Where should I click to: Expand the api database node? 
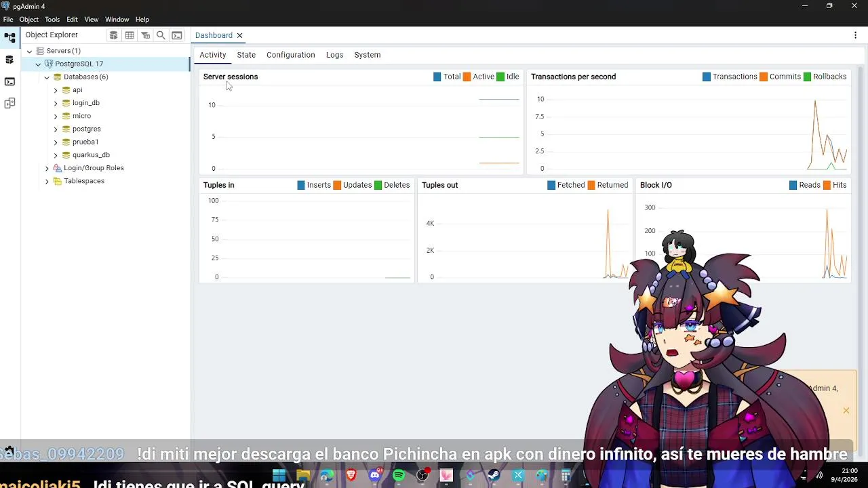tap(56, 90)
